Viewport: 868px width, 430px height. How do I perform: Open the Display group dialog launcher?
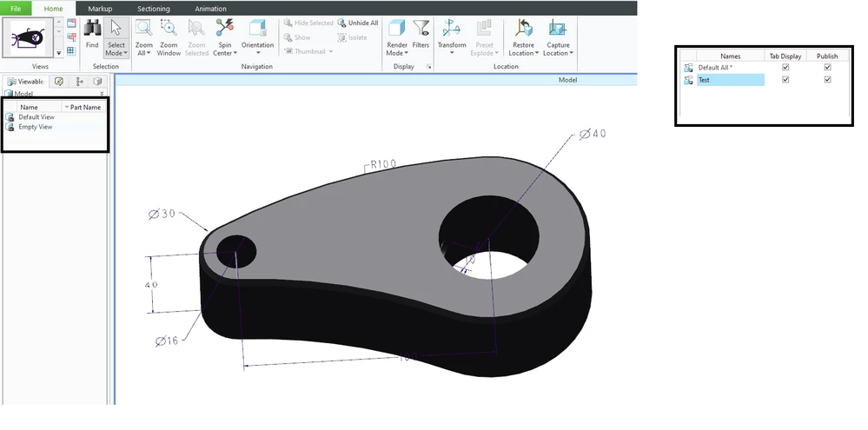pyautogui.click(x=428, y=66)
